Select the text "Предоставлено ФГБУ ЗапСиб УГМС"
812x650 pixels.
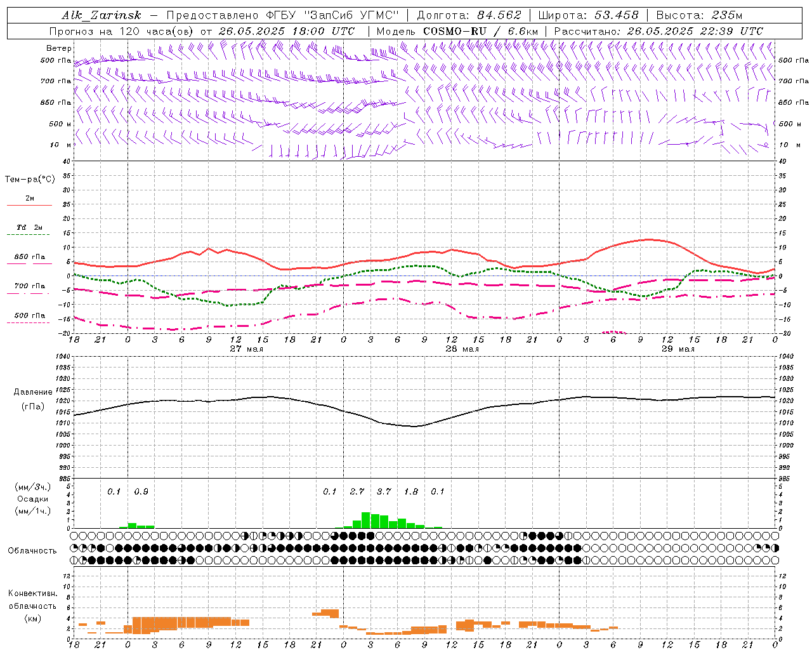[282, 15]
